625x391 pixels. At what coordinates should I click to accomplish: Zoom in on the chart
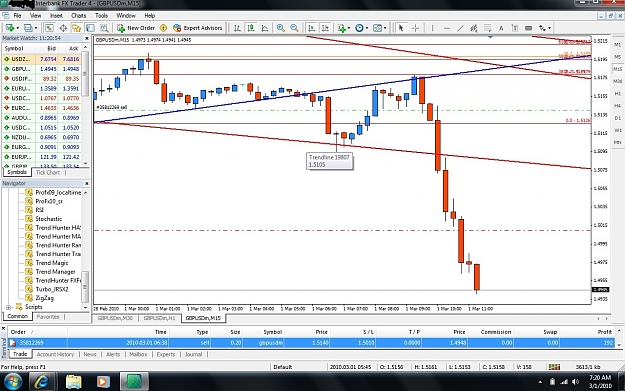281,28
